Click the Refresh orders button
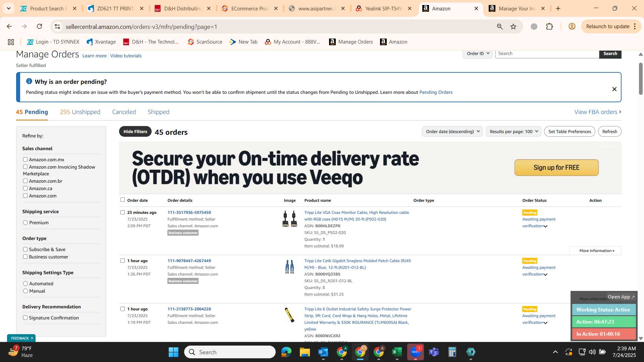Image resolution: width=644 pixels, height=362 pixels. click(609, 131)
